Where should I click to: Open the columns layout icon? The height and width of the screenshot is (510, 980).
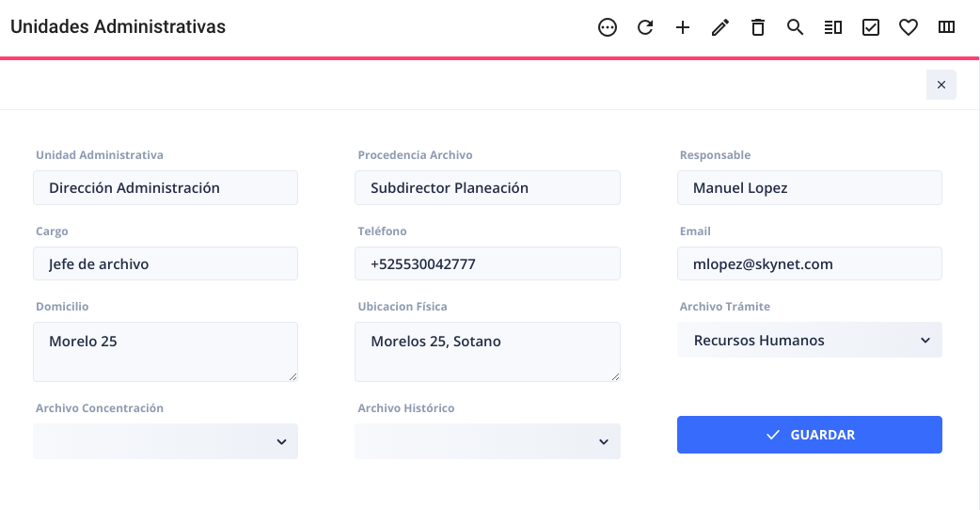pyautogui.click(x=946, y=27)
